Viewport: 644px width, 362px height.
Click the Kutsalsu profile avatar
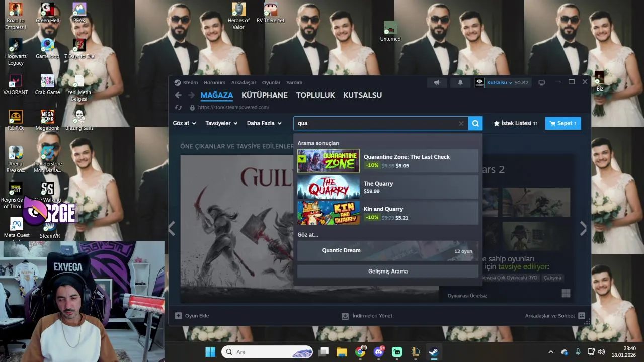coord(479,82)
